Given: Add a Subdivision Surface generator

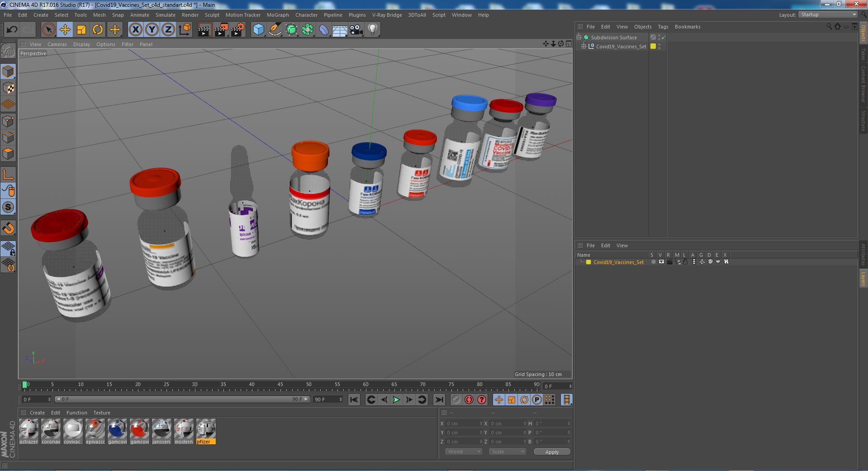Looking at the screenshot, I should pyautogui.click(x=291, y=30).
